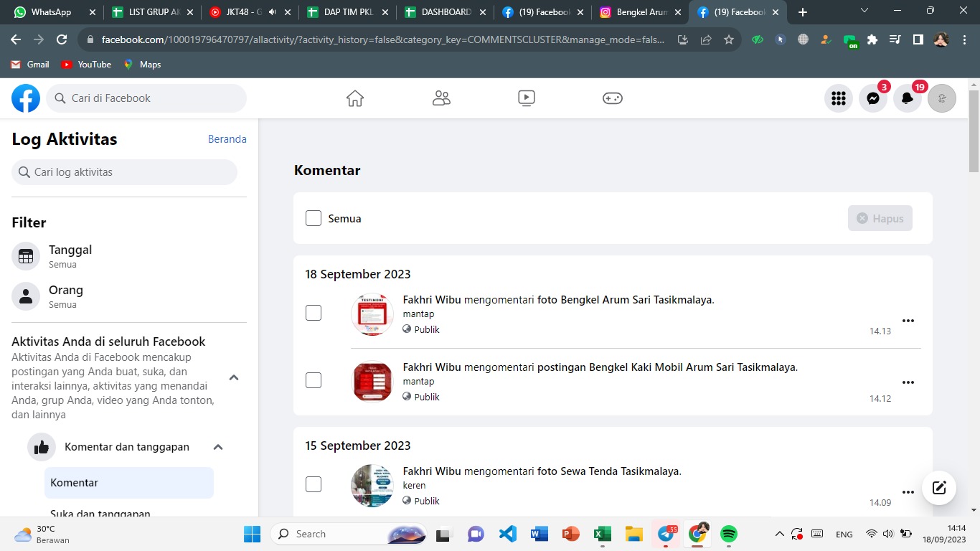Open options for the Sewa Tenda comment
The height and width of the screenshot is (551, 980).
click(908, 492)
